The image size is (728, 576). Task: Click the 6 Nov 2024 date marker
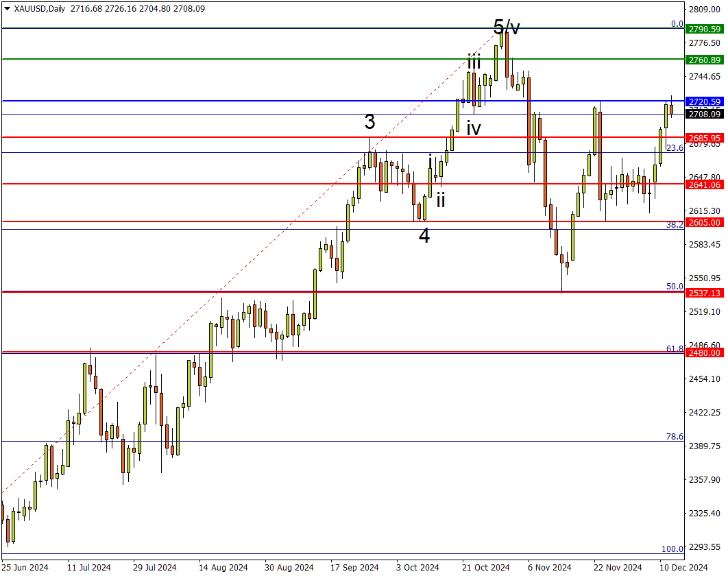coord(548,567)
